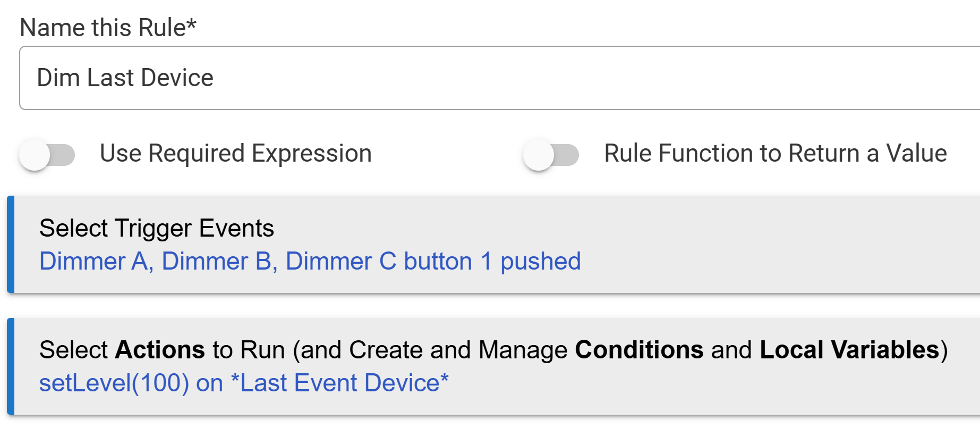Image resolution: width=980 pixels, height=436 pixels.
Task: Click the 'Name this Rule*' label
Action: pyautogui.click(x=108, y=28)
